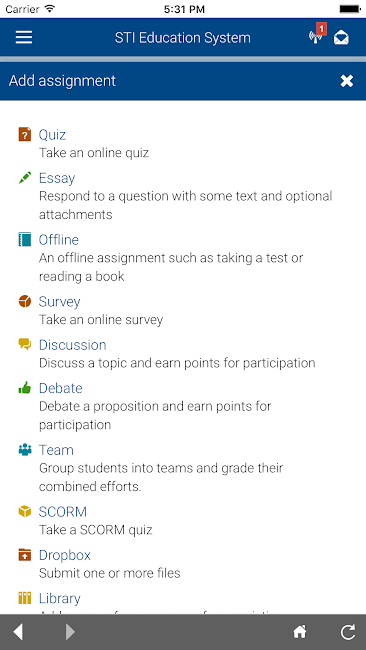This screenshot has width=366, height=650.
Task: Click the Debate thumbs-up icon
Action: [x=25, y=388]
